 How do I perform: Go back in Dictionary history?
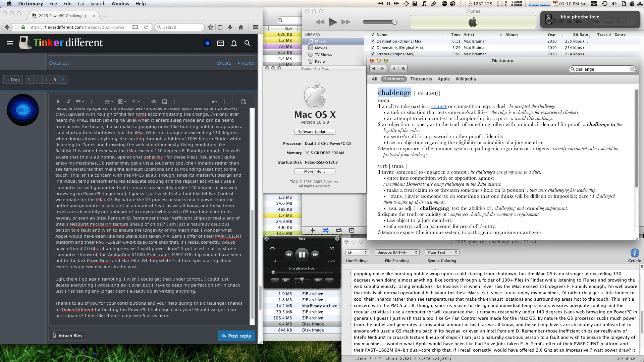pyautogui.click(x=374, y=69)
